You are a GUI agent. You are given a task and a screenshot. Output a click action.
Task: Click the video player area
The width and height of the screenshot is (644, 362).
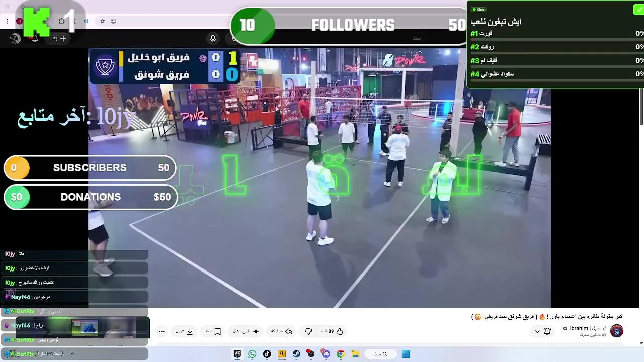click(x=319, y=178)
